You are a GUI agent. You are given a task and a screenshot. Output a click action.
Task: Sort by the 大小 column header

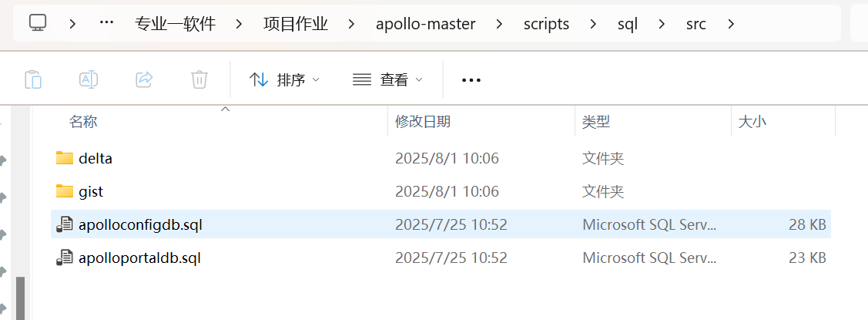(x=752, y=122)
